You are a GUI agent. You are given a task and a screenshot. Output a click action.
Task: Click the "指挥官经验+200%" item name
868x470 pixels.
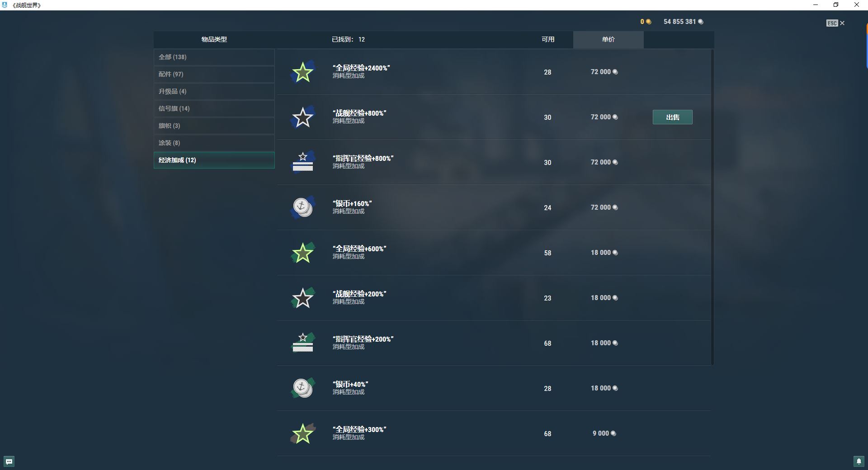363,339
